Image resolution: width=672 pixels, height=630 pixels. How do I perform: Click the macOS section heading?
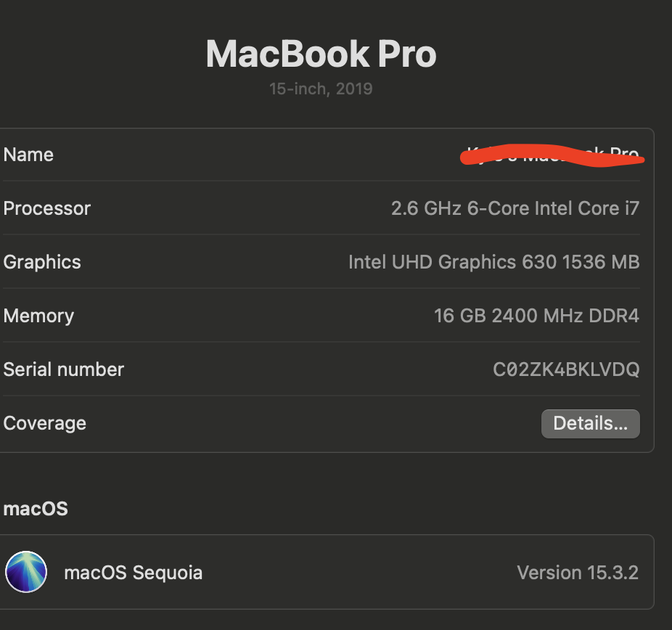tap(36, 508)
